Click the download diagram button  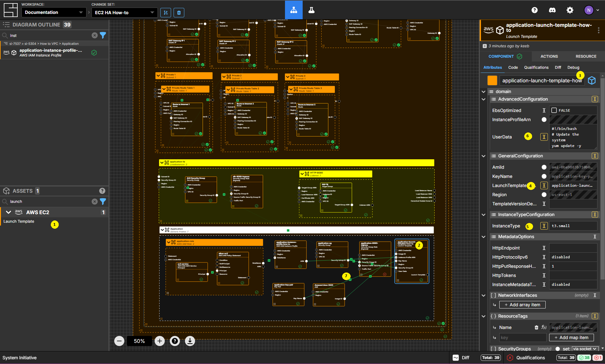[190, 341]
